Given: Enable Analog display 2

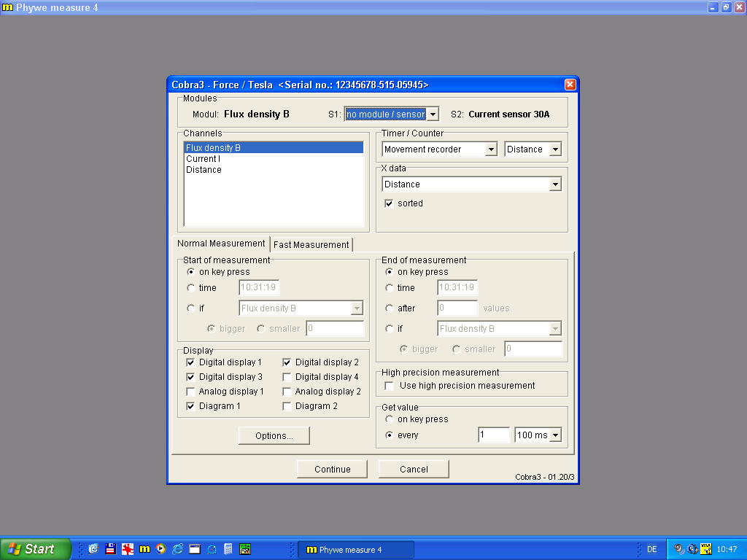Looking at the screenshot, I should pos(287,392).
